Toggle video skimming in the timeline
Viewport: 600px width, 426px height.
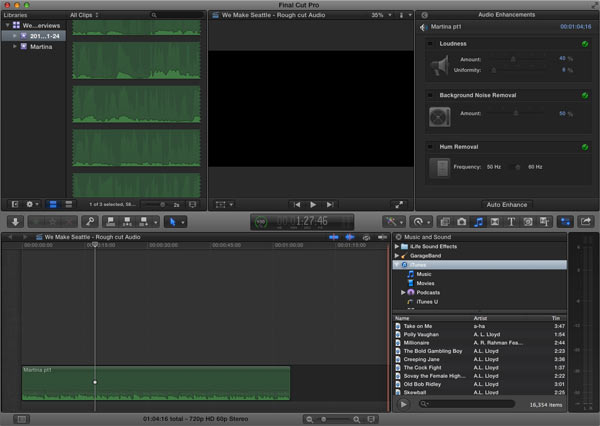tap(334, 237)
